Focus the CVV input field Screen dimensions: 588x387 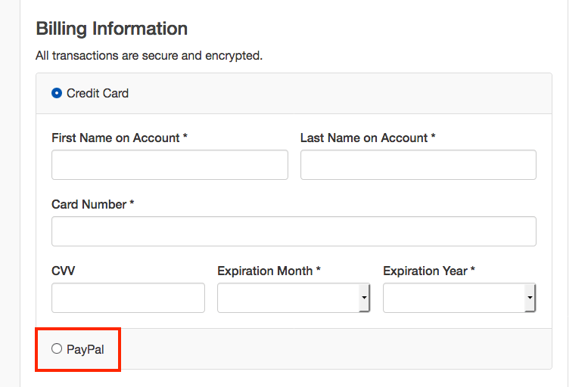click(x=128, y=298)
